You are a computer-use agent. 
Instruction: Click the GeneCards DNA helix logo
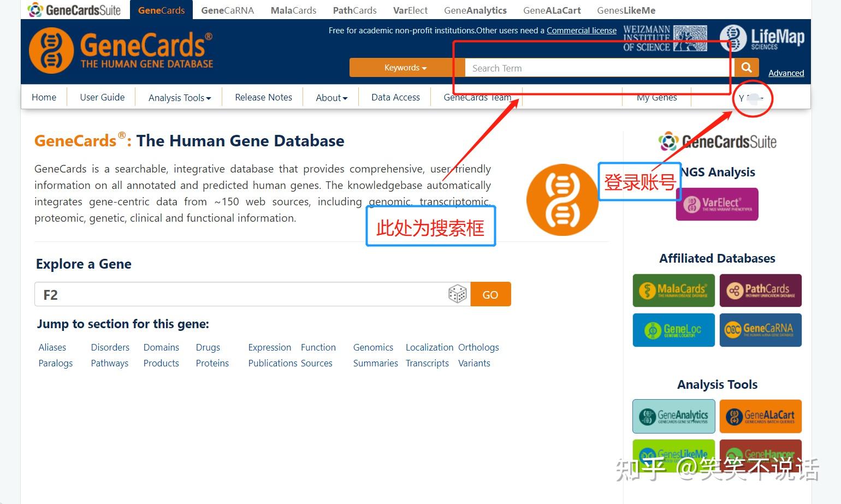coord(51,51)
